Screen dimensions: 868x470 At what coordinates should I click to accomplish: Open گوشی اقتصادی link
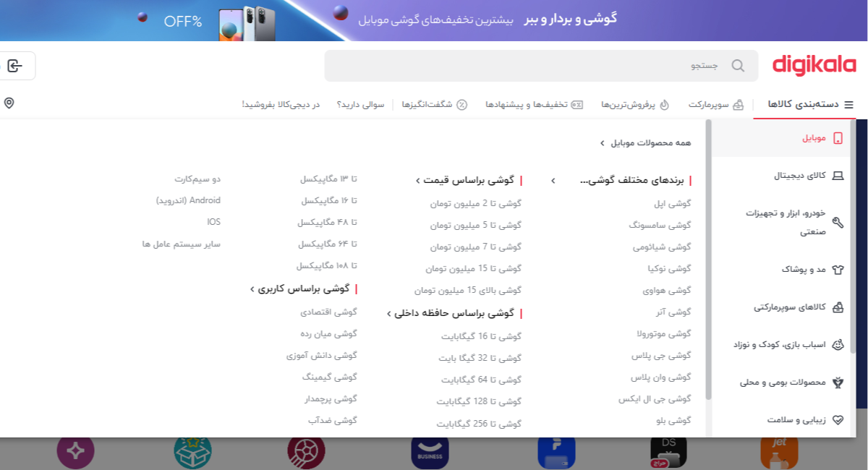coord(329,312)
